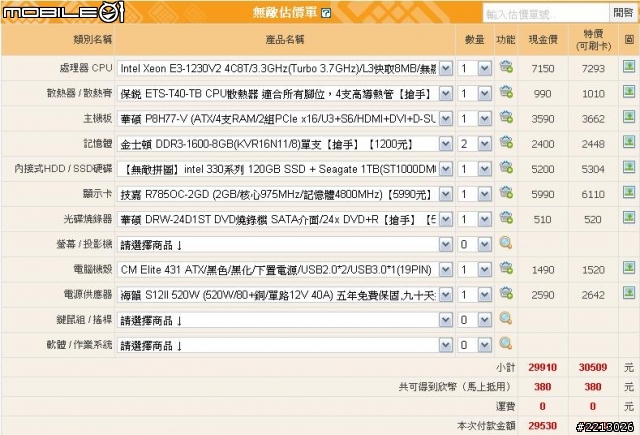Open the 光碟燒錄器 product dropdown (華碩 DRW-24D1ST)

click(x=285, y=220)
